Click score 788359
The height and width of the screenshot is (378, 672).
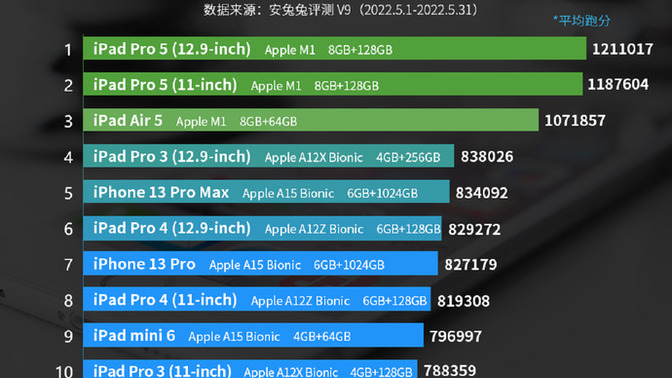point(450,371)
